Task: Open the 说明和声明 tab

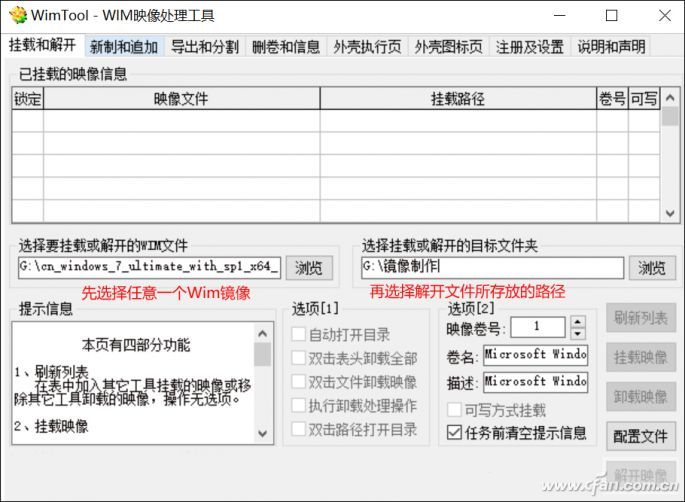Action: tap(611, 46)
